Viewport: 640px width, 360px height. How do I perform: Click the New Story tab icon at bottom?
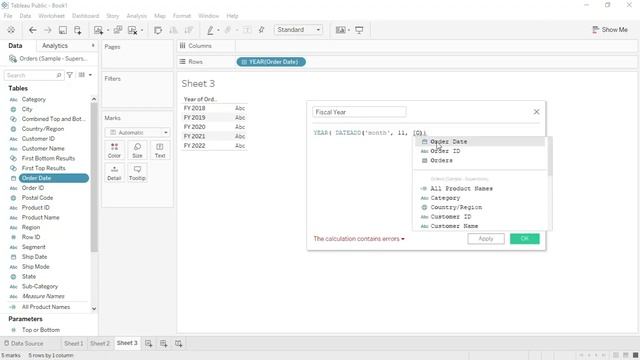[x=179, y=343]
